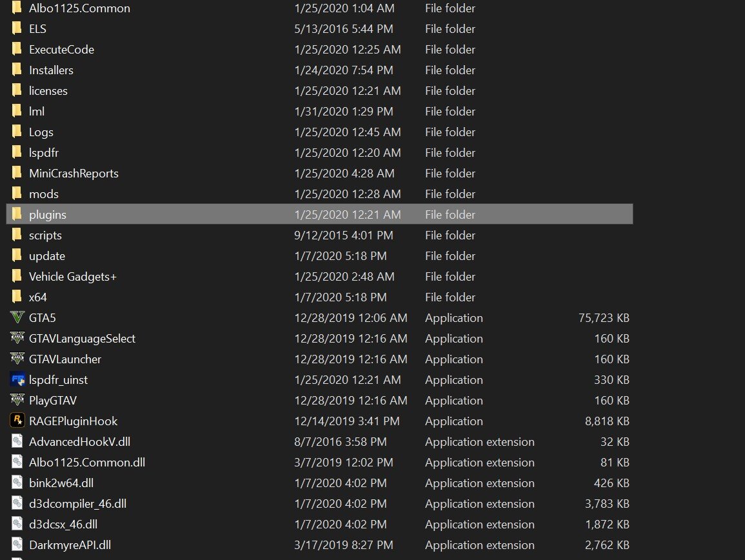Click the PlayGTAV file name
Image resolution: width=745 pixels, height=560 pixels.
coord(53,401)
